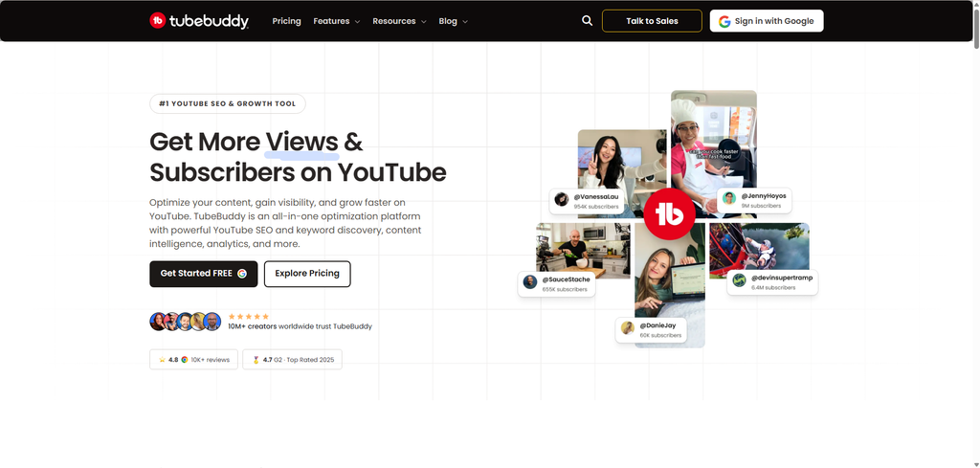Viewport: 980px width, 468px height.
Task: Click the Explore Pricing button
Action: pyautogui.click(x=307, y=274)
